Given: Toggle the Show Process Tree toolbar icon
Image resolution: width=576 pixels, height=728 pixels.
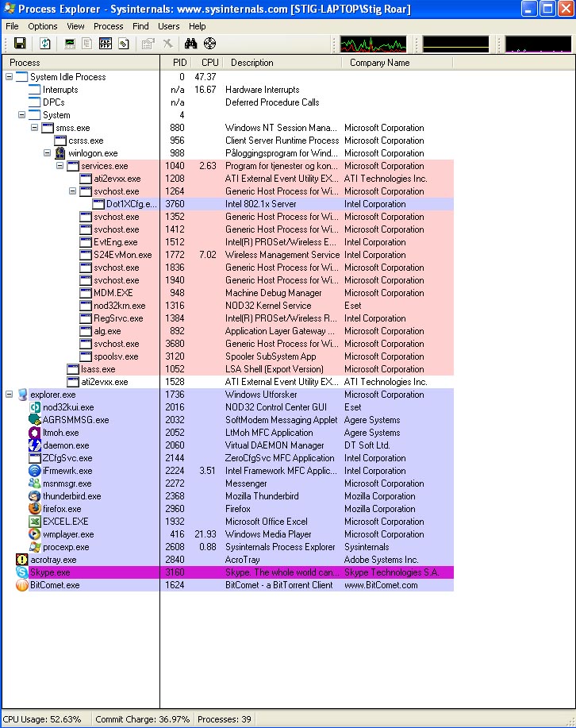Looking at the screenshot, I should point(86,44).
